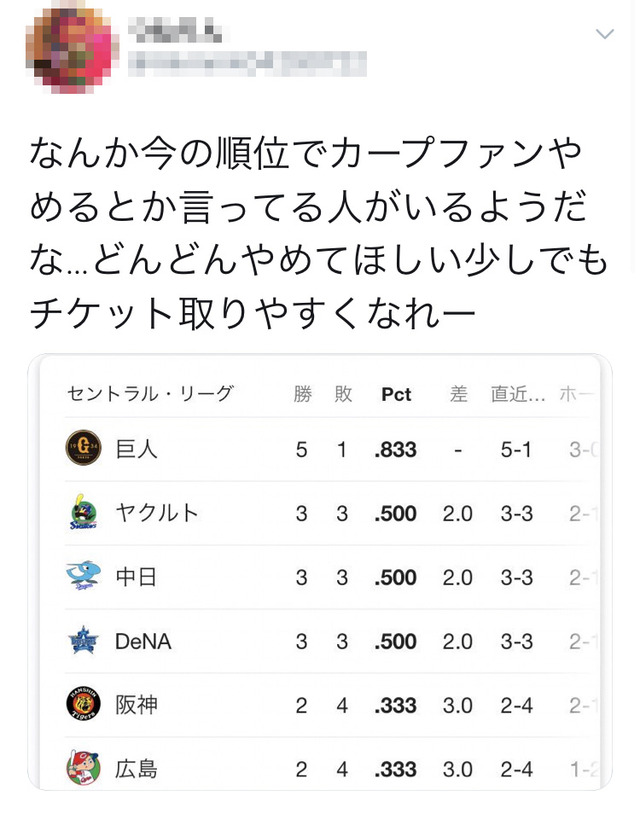
Task: Select the Hanshin Tigers logo
Action: point(84,704)
